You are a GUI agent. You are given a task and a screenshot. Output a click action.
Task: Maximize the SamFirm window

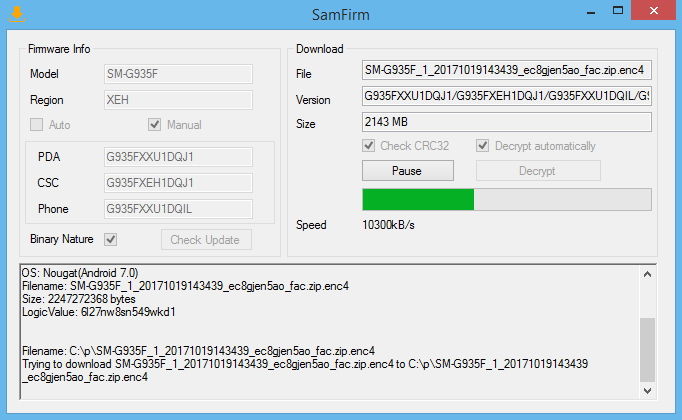(x=618, y=10)
